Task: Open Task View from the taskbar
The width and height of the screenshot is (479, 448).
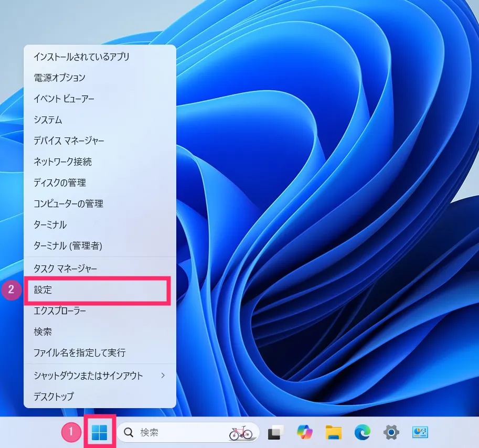Action: (x=275, y=432)
